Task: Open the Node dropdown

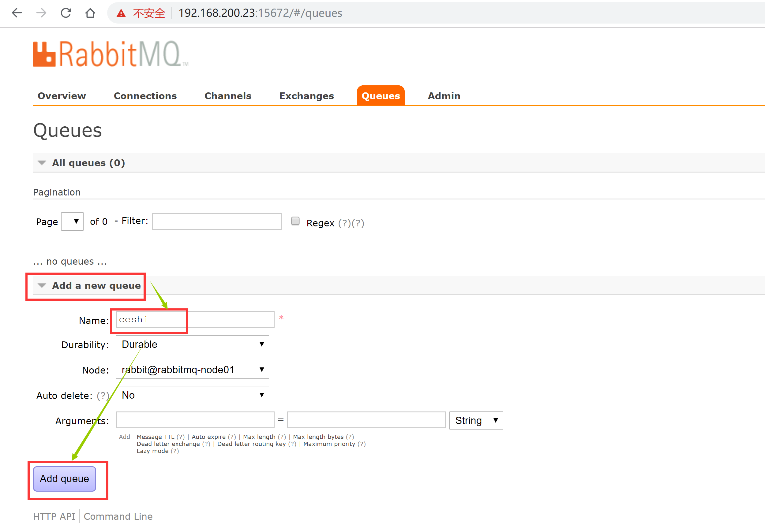Action: point(193,370)
